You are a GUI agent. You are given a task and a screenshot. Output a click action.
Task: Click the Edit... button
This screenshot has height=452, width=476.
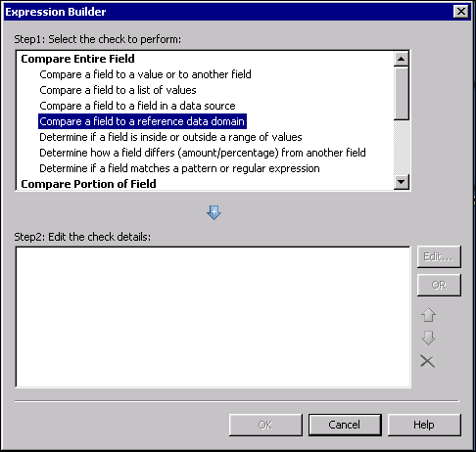pos(439,257)
